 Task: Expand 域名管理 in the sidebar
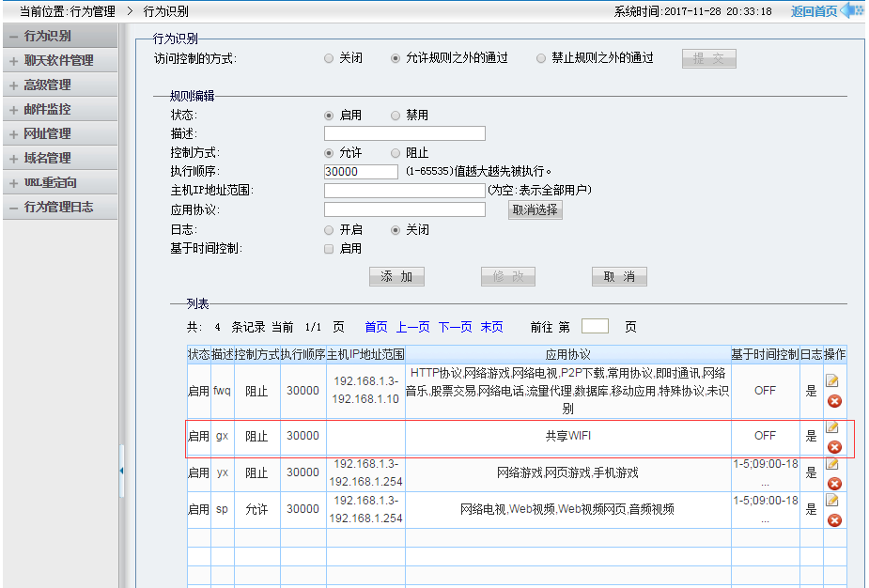tap(60, 158)
